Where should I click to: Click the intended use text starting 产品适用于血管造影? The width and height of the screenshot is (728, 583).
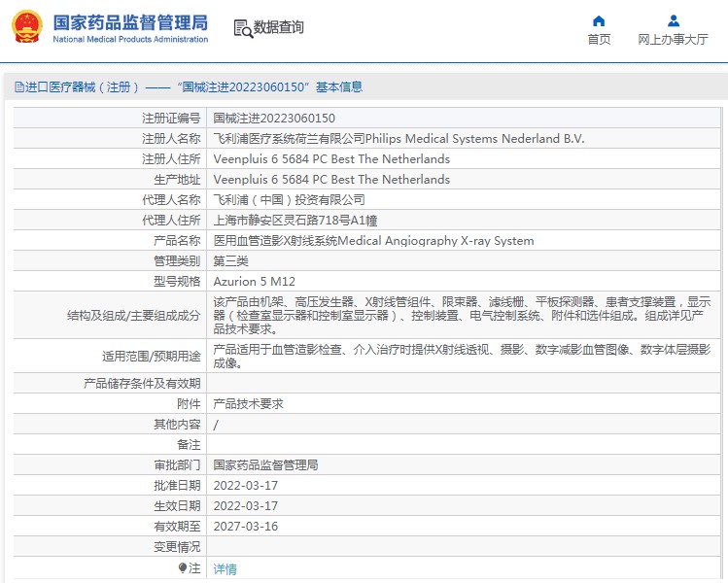tap(462, 356)
